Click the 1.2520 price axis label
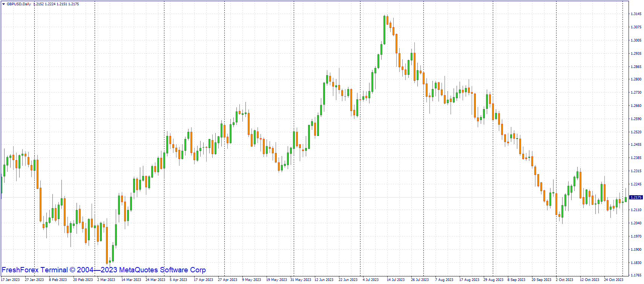 click(x=636, y=132)
